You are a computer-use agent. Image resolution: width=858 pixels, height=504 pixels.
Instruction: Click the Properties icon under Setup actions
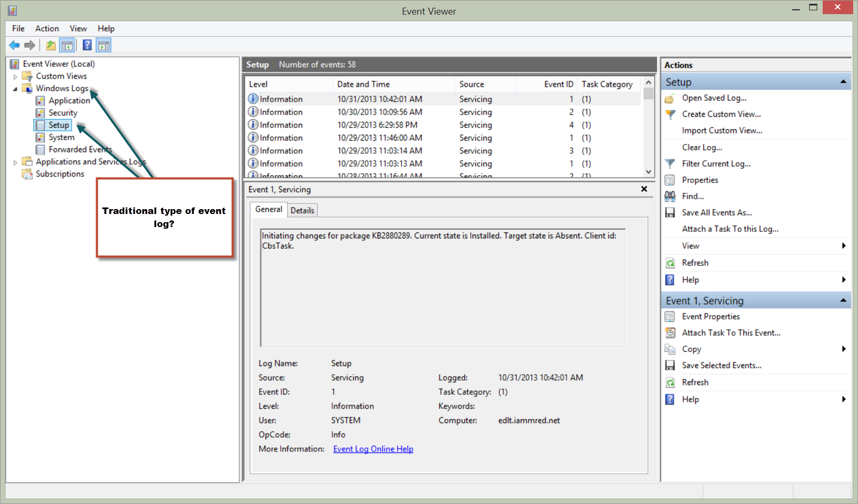point(670,180)
